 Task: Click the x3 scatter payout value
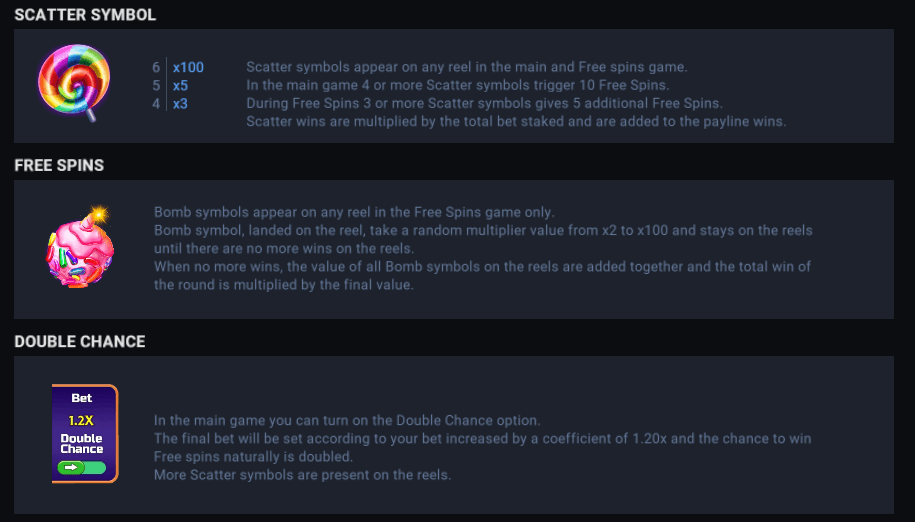click(x=181, y=103)
